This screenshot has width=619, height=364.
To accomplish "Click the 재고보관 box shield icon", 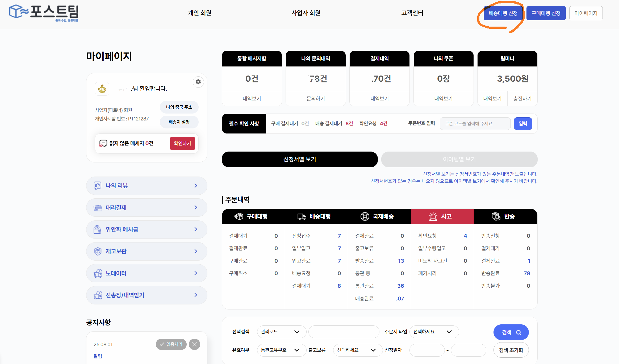I will (x=98, y=251).
